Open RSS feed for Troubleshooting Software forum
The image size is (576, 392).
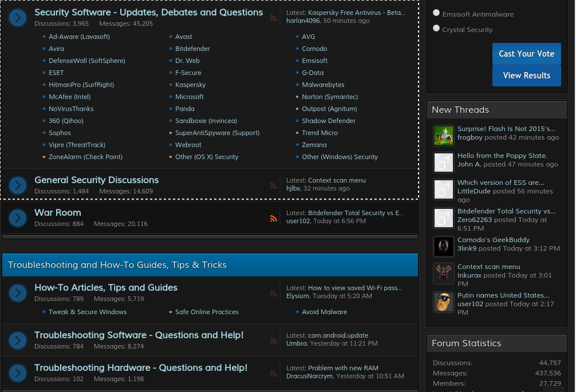273,341
